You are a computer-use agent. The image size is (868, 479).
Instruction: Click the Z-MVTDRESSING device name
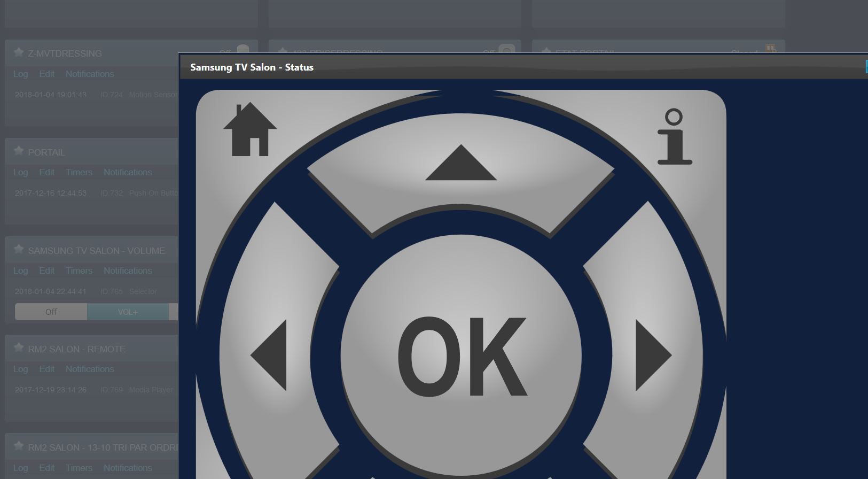pyautogui.click(x=65, y=53)
